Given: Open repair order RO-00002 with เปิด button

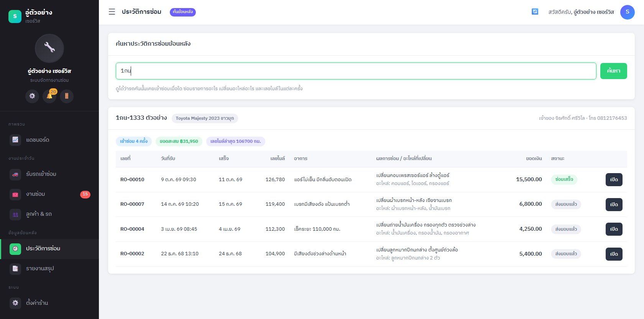Looking at the screenshot, I should click(614, 254).
